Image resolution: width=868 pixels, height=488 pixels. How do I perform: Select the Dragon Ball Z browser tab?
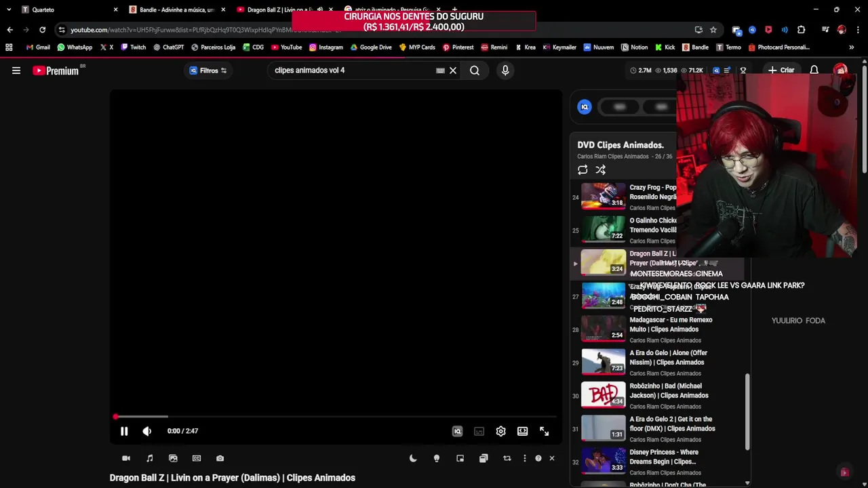283,9
